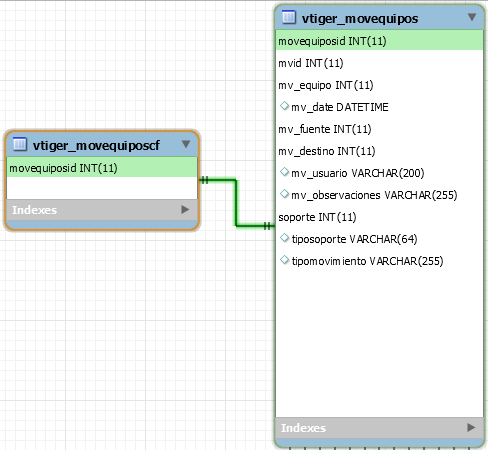Click the vtiger_movequipos table icon

[289, 17]
